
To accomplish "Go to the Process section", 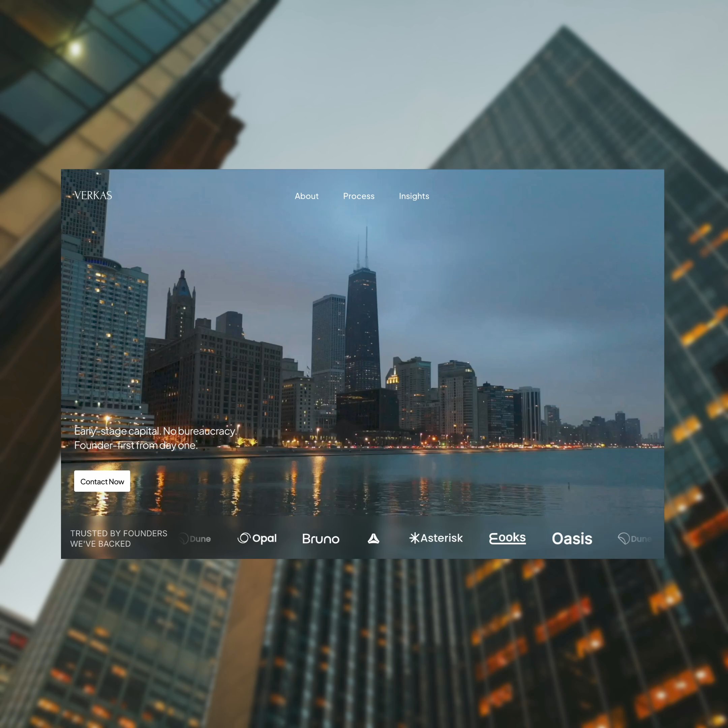I will tap(358, 196).
